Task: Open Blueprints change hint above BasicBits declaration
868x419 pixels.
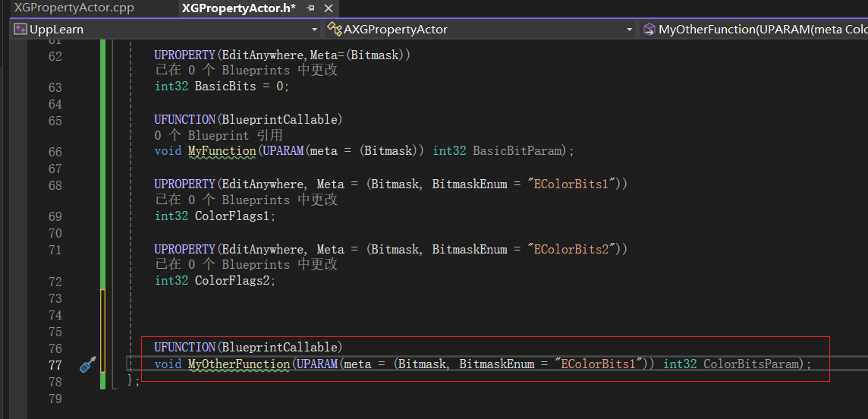Action: 246,71
